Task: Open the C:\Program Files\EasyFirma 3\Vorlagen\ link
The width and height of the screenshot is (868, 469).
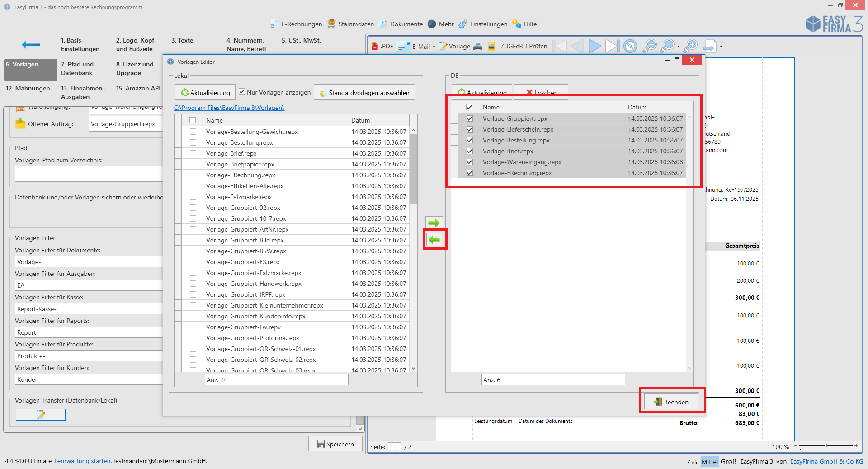Action: (229, 108)
